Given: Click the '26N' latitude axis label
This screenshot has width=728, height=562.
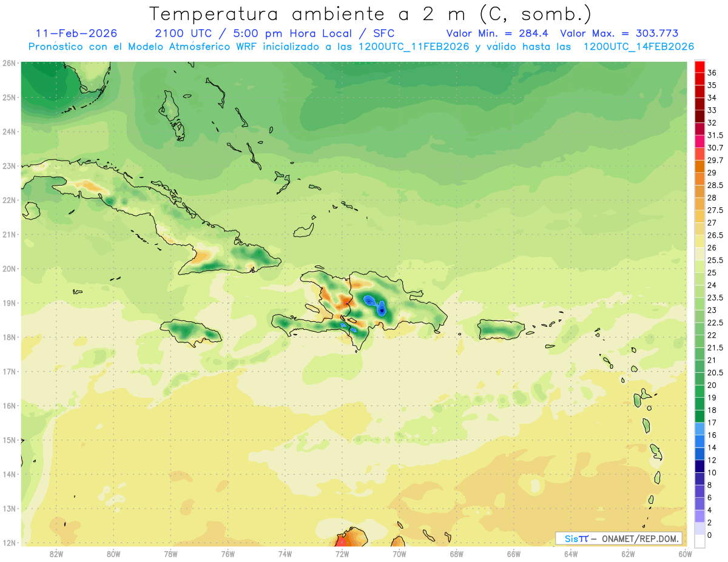Looking at the screenshot, I should tap(8, 63).
